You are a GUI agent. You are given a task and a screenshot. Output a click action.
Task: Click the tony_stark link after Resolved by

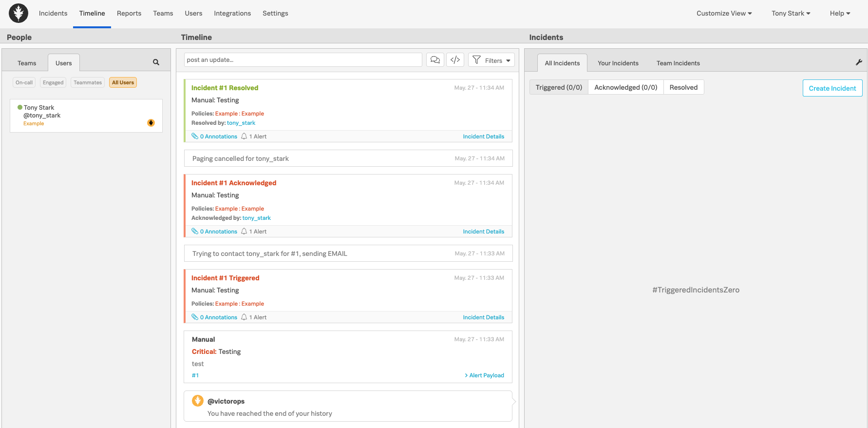point(241,123)
